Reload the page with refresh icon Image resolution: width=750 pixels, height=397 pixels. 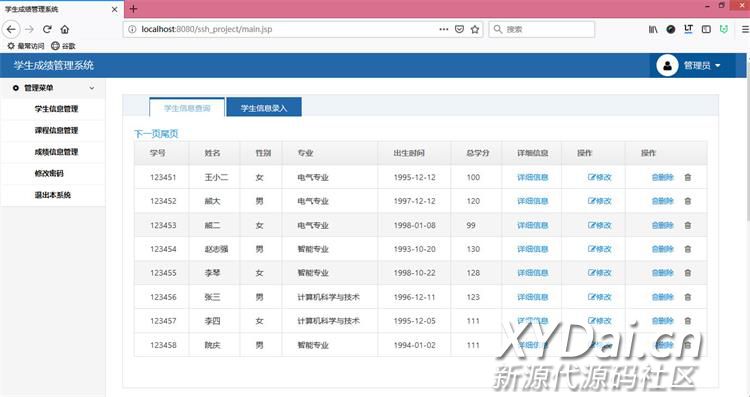[47, 29]
